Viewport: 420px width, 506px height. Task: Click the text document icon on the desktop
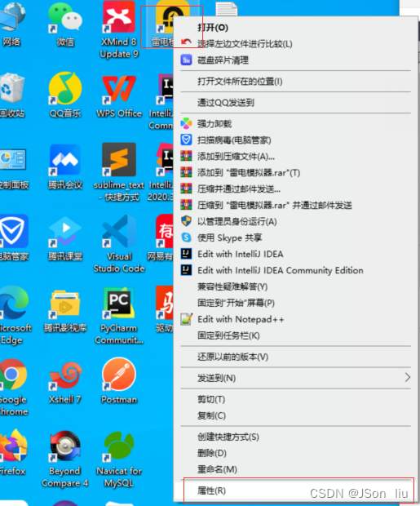[x=227, y=9]
